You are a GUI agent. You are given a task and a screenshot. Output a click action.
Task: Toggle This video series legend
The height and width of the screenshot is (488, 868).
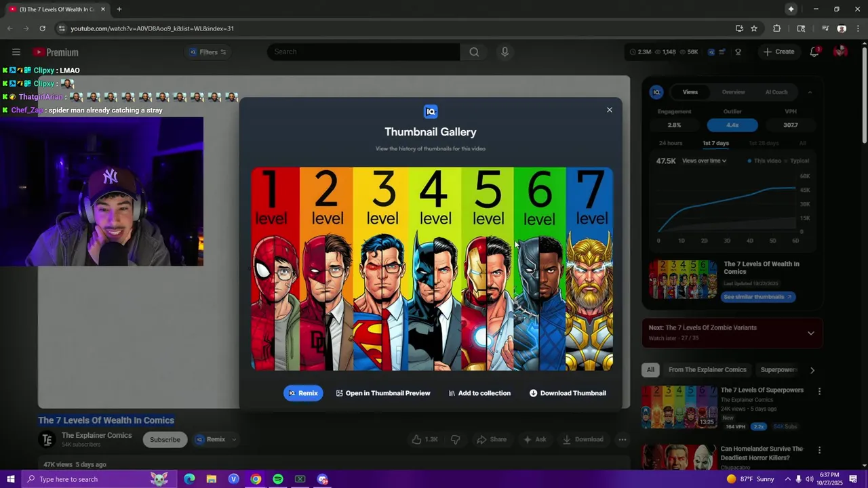click(x=764, y=161)
